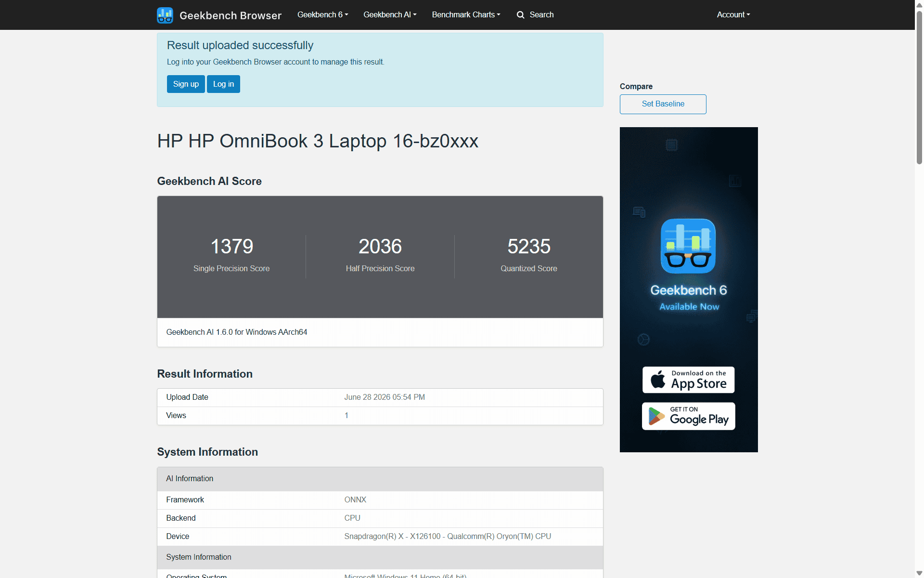Click the Set Baseline button
The image size is (924, 578).
663,104
